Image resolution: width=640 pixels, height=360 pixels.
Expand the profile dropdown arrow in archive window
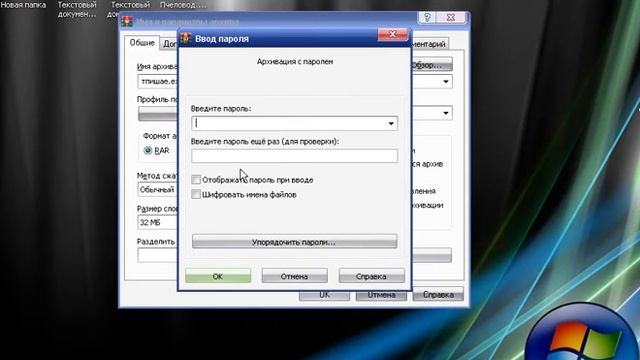coord(446,113)
